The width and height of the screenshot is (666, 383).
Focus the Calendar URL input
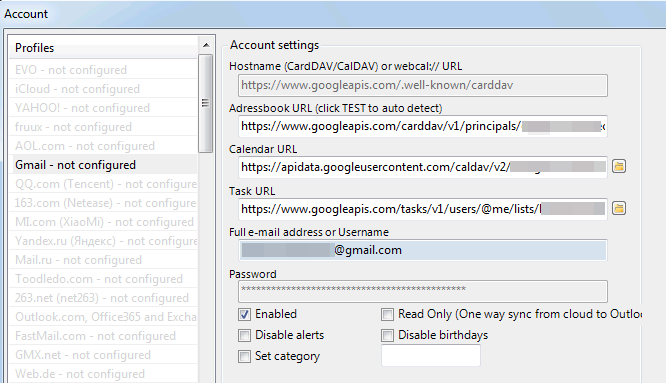click(x=423, y=167)
